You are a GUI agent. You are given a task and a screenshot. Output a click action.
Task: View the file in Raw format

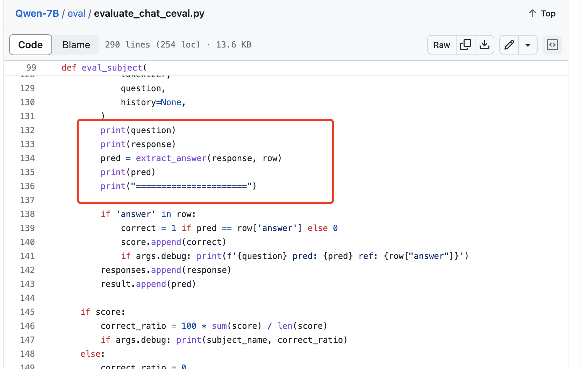[442, 45]
